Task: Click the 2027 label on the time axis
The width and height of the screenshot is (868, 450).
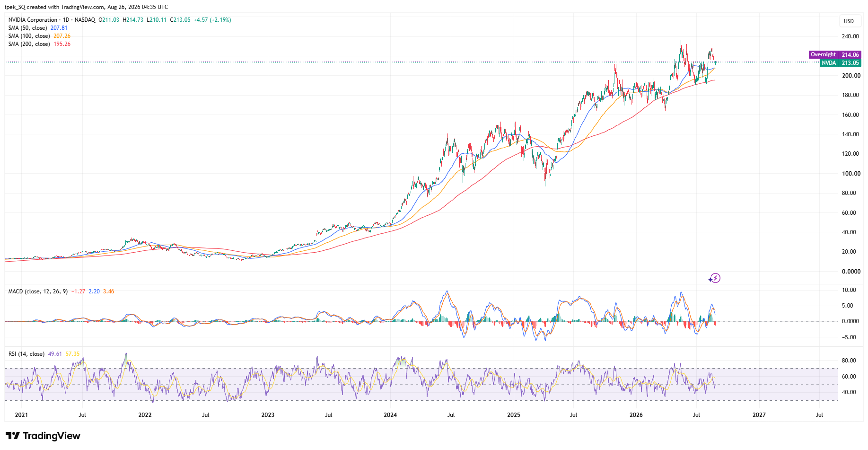Action: [x=759, y=415]
